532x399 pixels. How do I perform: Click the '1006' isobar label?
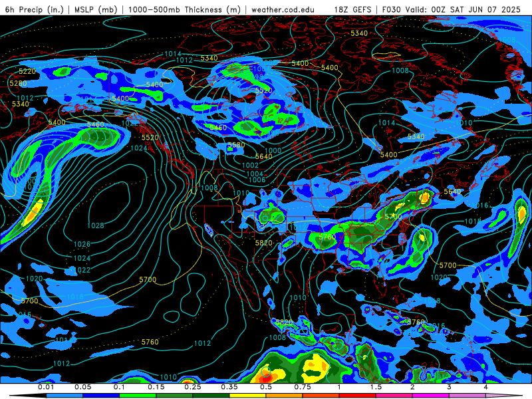coord(257,180)
